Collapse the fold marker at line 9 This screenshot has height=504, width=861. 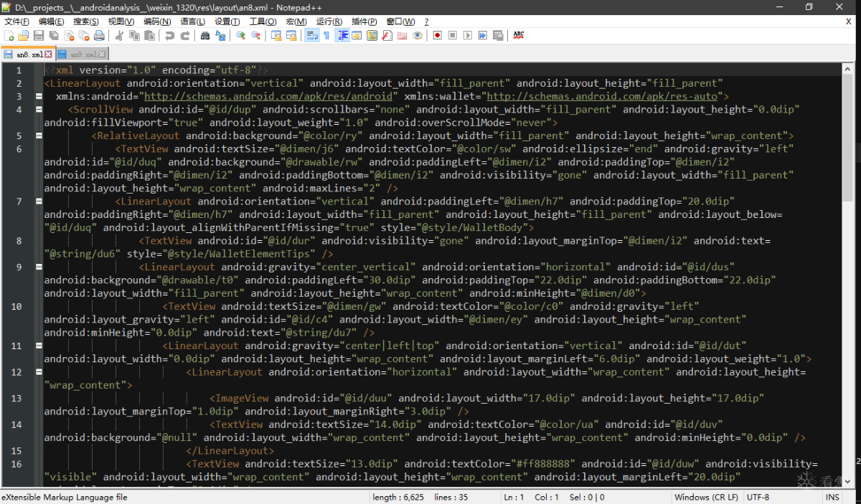pos(39,267)
